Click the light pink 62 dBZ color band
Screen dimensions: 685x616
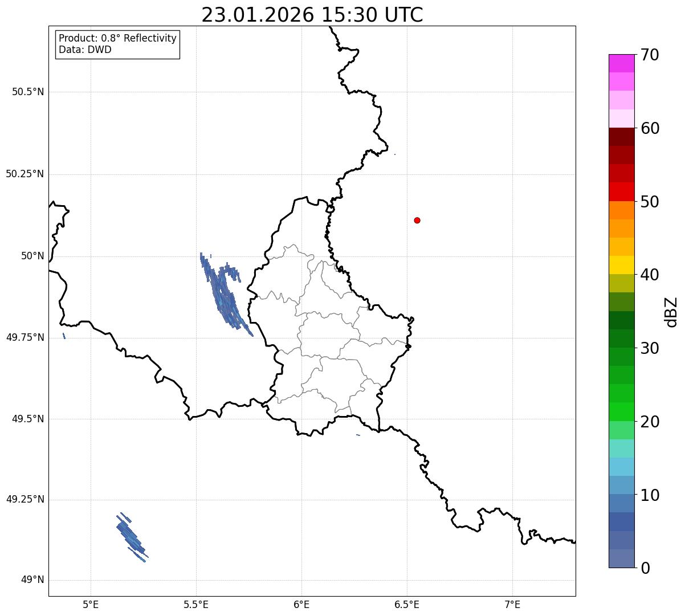tap(621, 119)
